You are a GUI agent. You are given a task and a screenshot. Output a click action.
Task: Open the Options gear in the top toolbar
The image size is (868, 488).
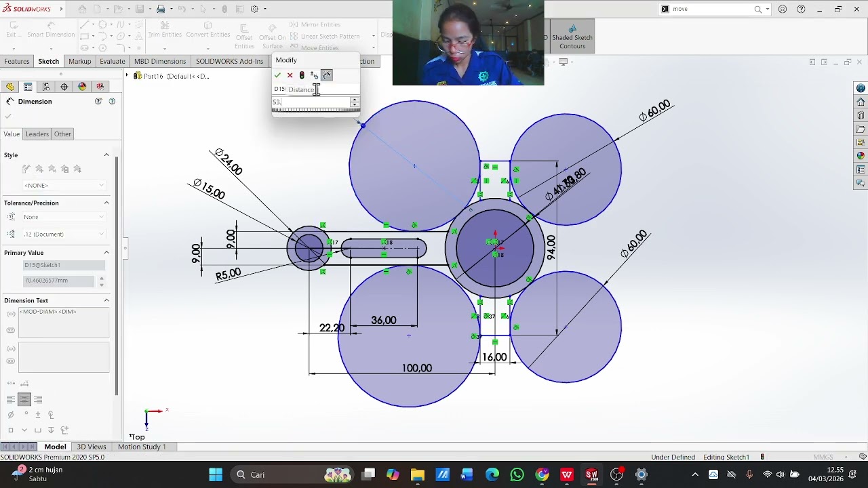[254, 9]
